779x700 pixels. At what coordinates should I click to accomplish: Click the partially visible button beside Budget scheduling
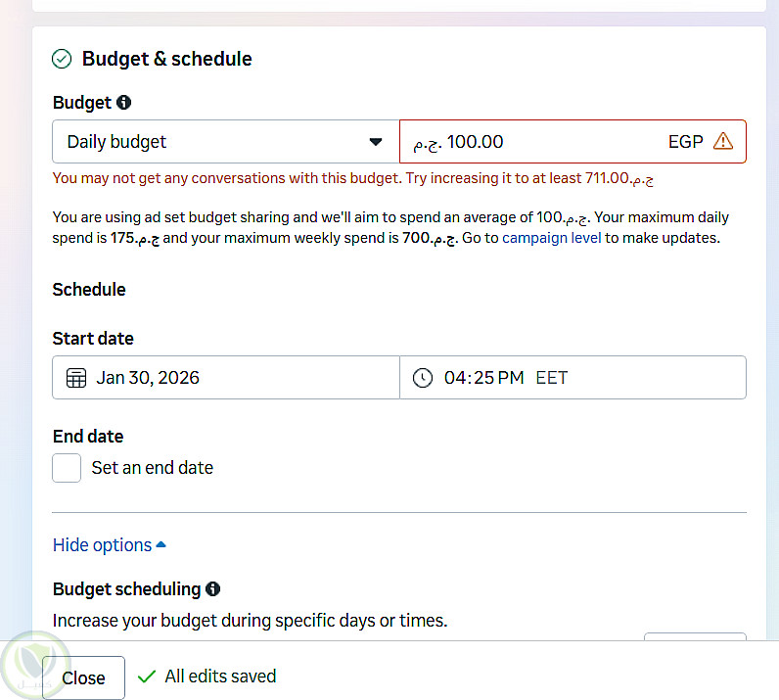(x=694, y=637)
